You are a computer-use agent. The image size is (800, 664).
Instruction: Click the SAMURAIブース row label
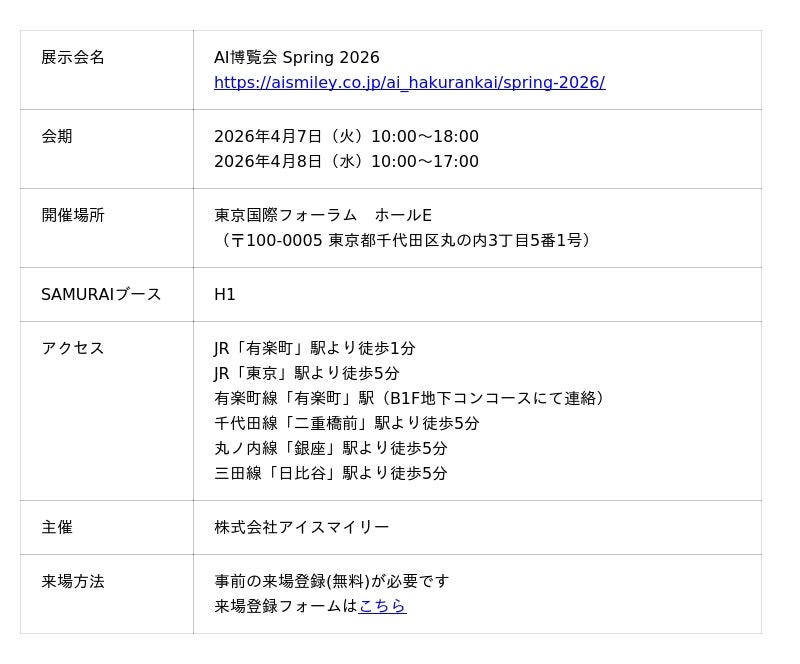point(101,295)
